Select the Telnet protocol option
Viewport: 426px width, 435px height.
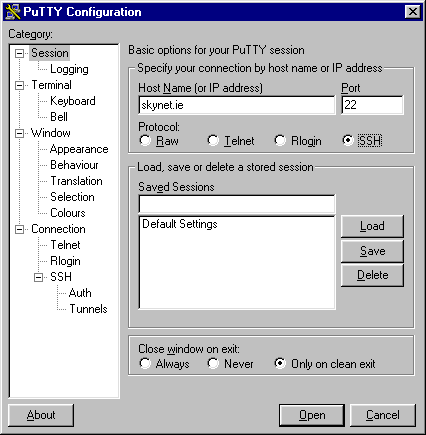[x=213, y=140]
